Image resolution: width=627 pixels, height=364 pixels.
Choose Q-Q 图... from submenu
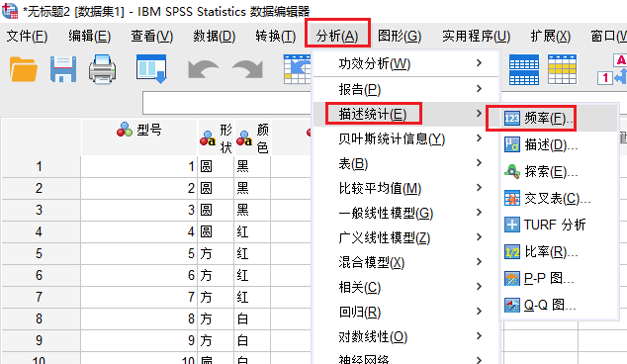click(559, 306)
